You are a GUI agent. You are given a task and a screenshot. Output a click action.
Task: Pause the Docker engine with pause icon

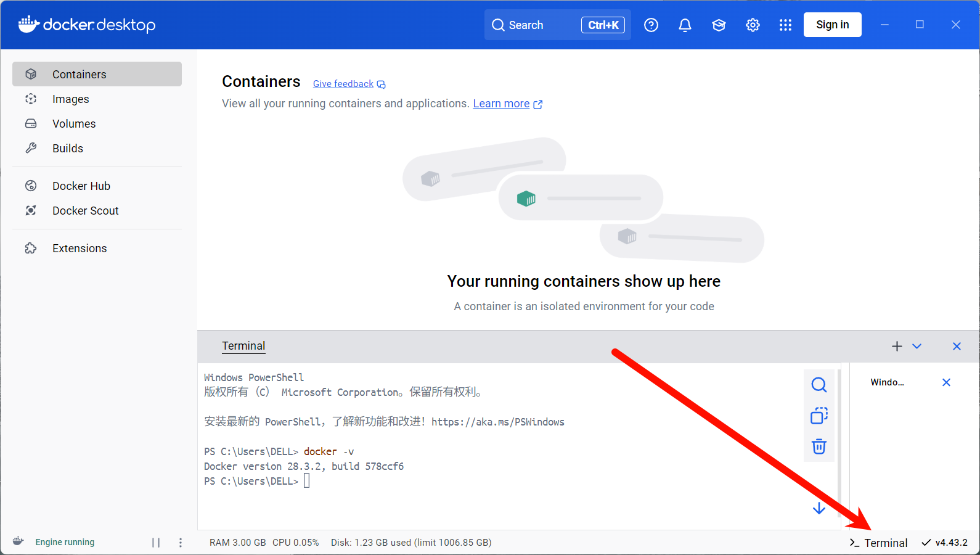pos(156,543)
